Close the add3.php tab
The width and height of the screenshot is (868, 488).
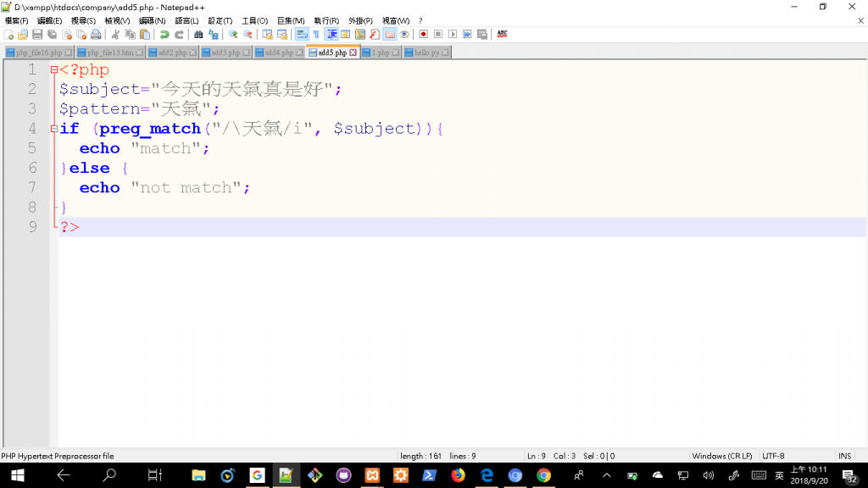tap(247, 53)
